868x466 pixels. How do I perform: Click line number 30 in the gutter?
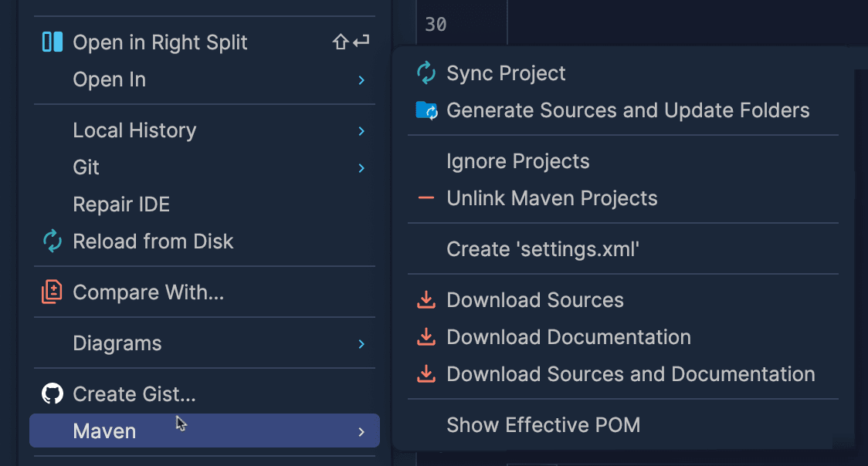click(x=435, y=24)
